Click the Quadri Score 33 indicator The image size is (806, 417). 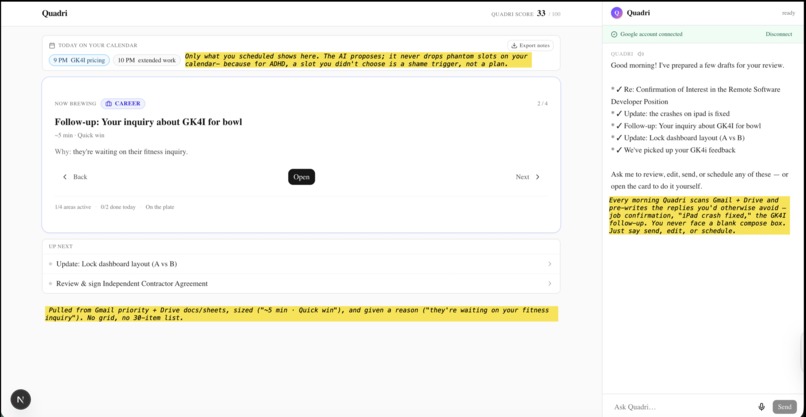[525, 14]
